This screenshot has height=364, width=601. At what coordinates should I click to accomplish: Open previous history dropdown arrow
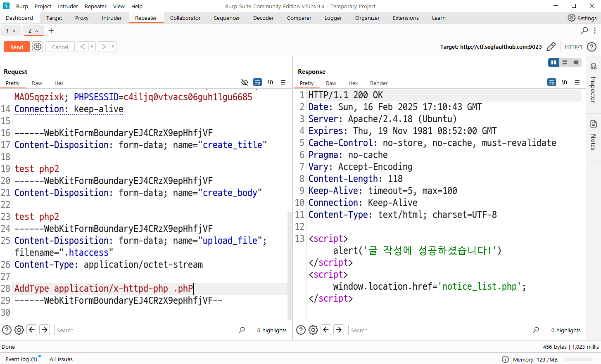pyautogui.click(x=92, y=47)
